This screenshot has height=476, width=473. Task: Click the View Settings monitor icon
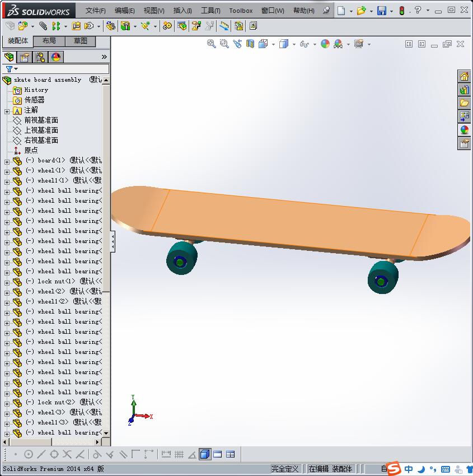pyautogui.click(x=359, y=44)
